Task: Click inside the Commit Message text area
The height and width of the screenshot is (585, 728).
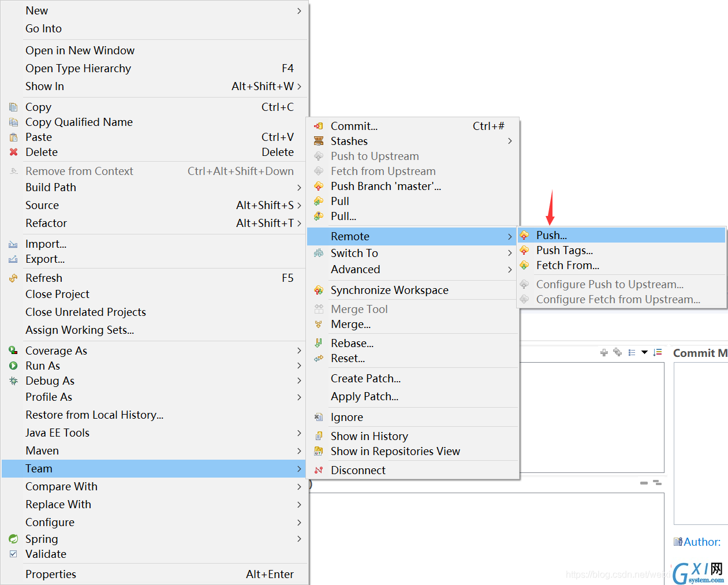Action: click(701, 444)
